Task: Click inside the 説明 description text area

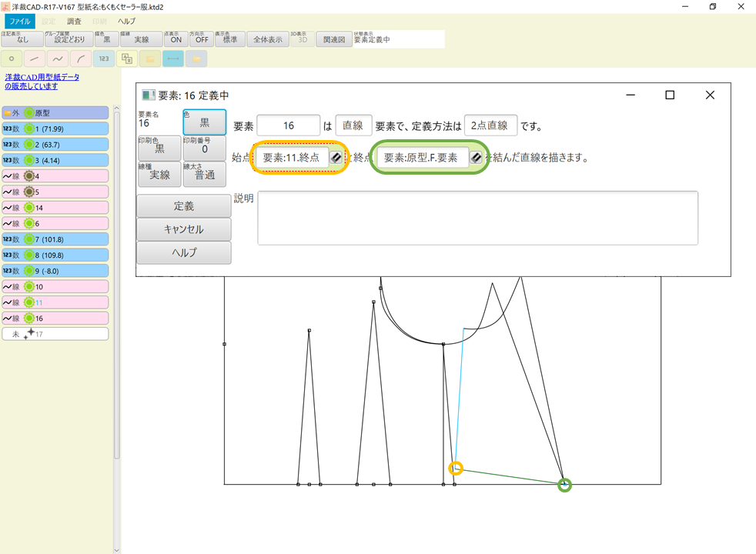Action: [477, 218]
